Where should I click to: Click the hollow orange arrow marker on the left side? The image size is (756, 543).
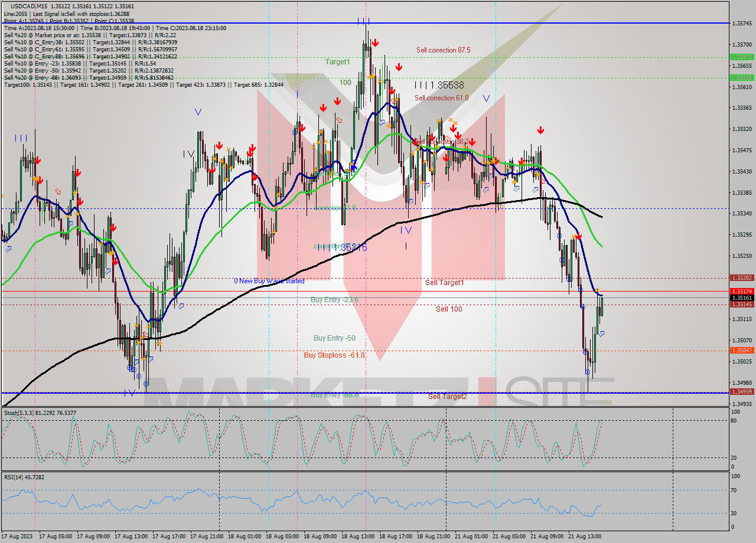pos(57,191)
